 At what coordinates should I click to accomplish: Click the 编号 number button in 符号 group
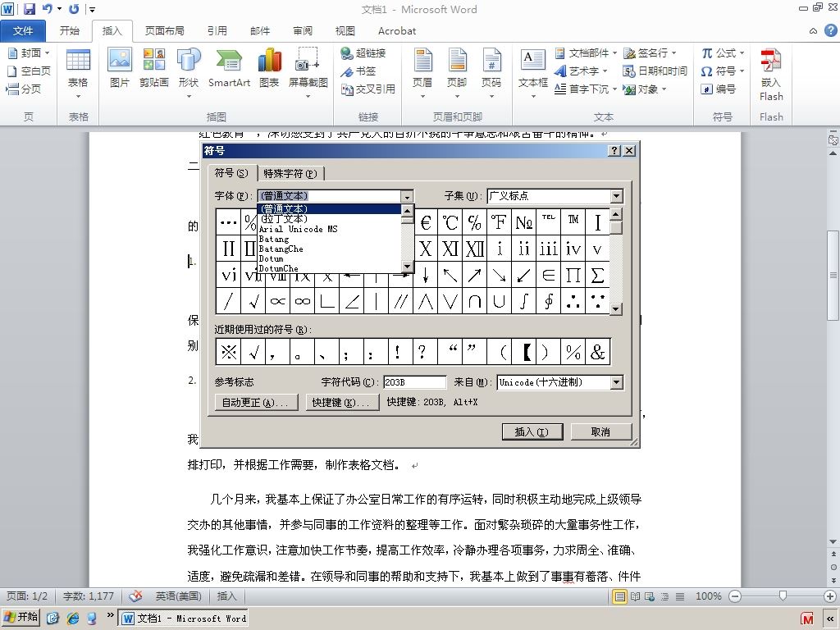pyautogui.click(x=718, y=89)
